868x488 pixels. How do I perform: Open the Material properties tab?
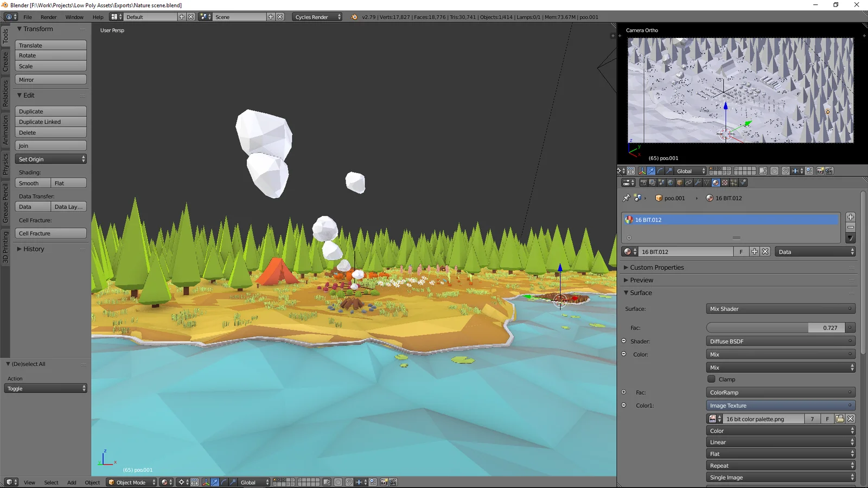pyautogui.click(x=715, y=183)
